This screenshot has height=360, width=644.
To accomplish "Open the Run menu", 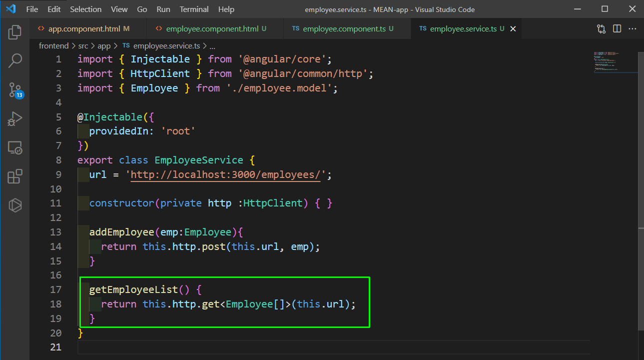I will (163, 9).
